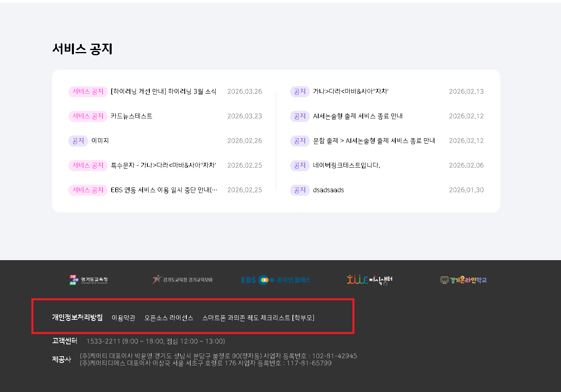The width and height of the screenshot is (561, 392).
Task: Click the 경기도교육청 logo in footer
Action: click(88, 280)
